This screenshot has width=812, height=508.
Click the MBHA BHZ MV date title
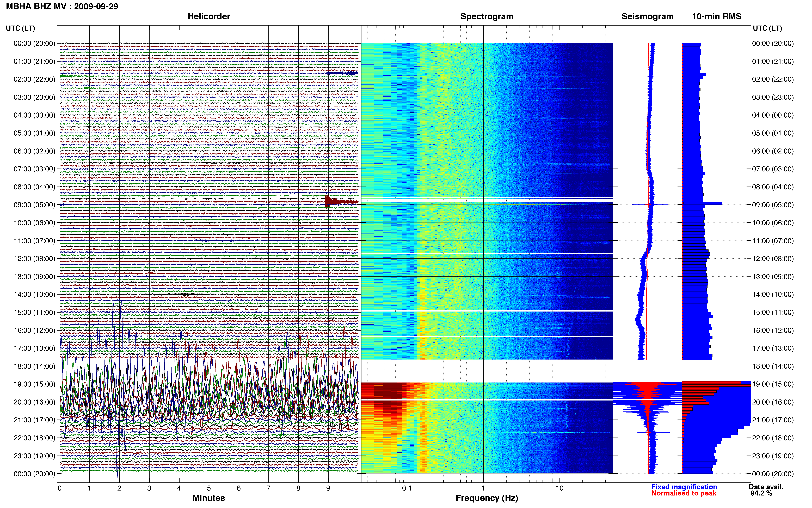point(62,6)
